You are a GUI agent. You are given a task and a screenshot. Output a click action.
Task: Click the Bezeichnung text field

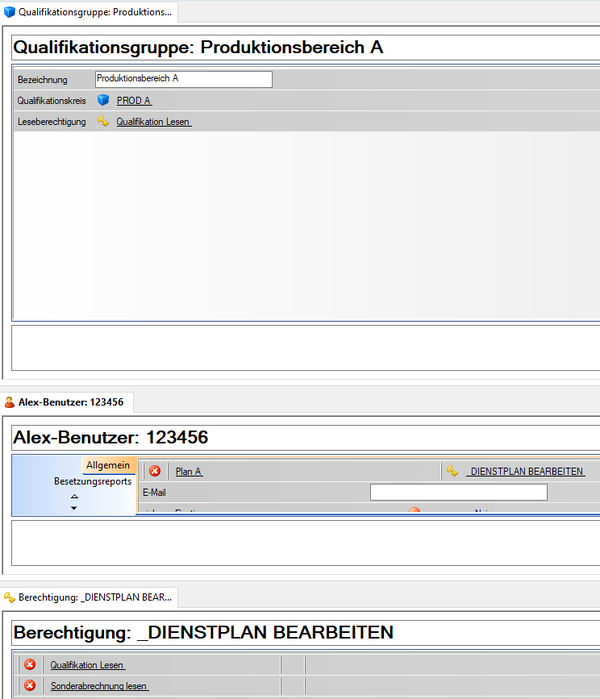coord(182,79)
